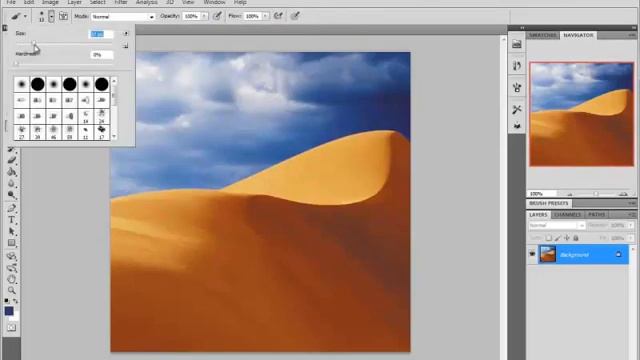Toggle brush preset picker dropdown arrow
The width and height of the screenshot is (640, 360).
click(51, 16)
